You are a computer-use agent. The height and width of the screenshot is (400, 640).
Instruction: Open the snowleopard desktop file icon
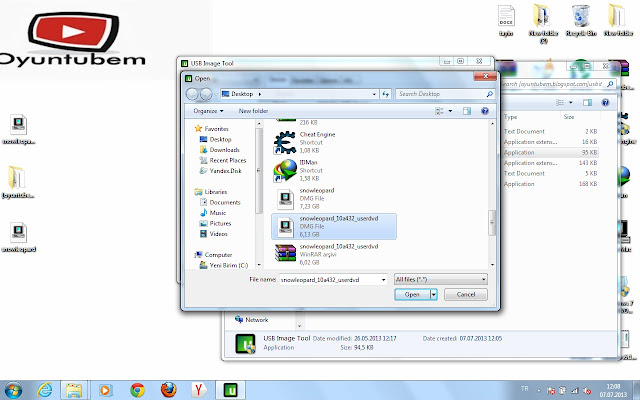coord(19,237)
